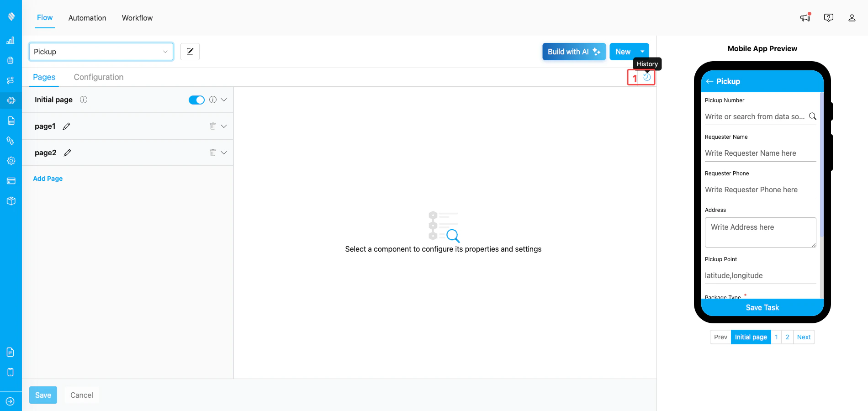This screenshot has height=411, width=868.
Task: Click the Build with AI button
Action: click(x=574, y=52)
